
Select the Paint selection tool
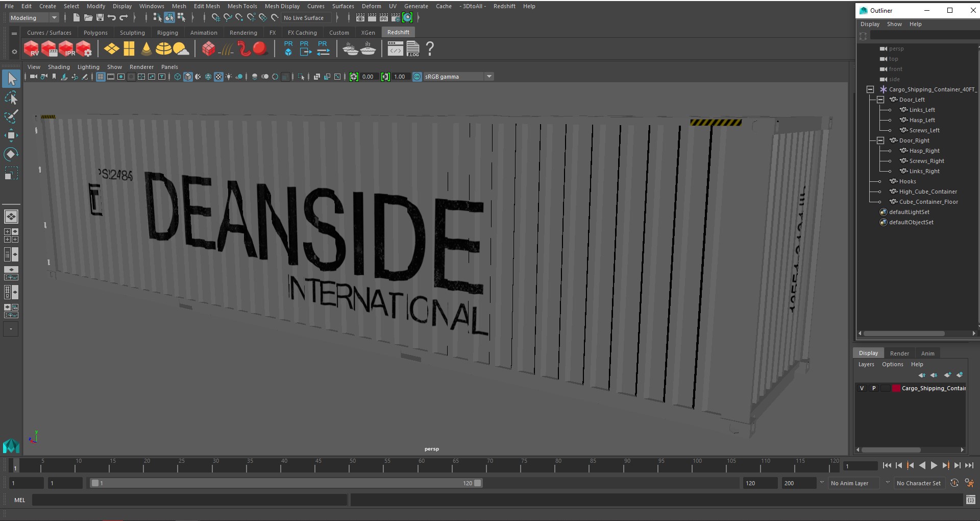click(x=11, y=116)
